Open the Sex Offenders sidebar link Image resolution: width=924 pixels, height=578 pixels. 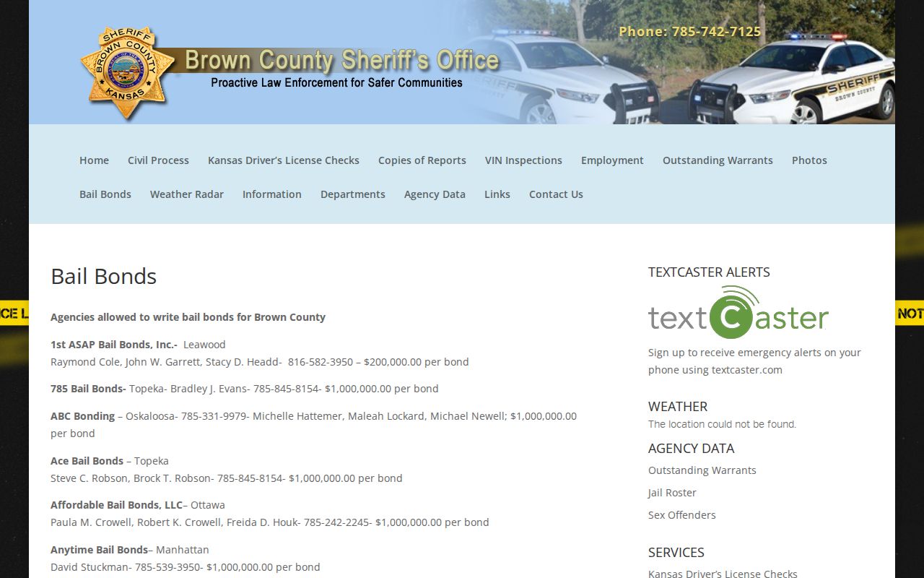coord(682,515)
